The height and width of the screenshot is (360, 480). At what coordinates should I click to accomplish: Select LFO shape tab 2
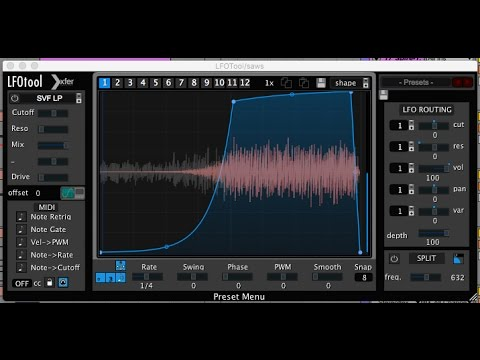[117, 83]
